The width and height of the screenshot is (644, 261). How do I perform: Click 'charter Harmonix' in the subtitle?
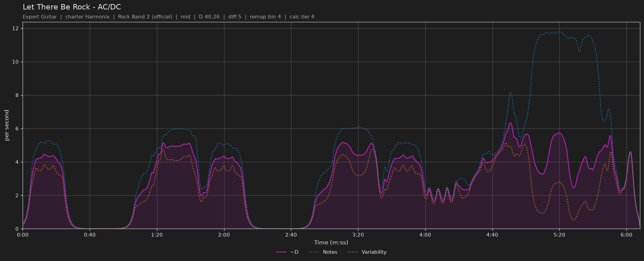[87, 17]
